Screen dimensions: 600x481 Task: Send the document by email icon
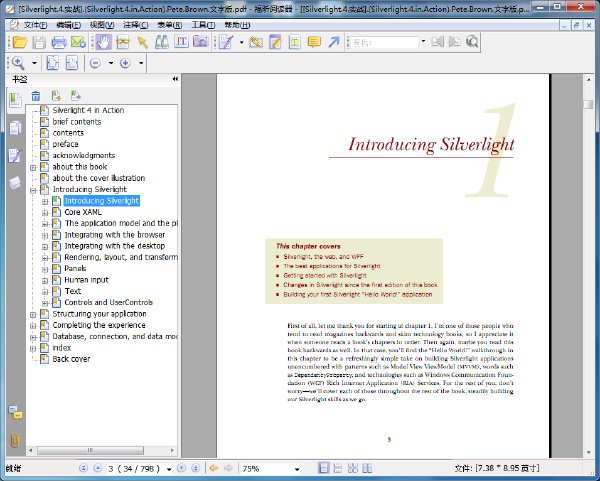click(78, 42)
